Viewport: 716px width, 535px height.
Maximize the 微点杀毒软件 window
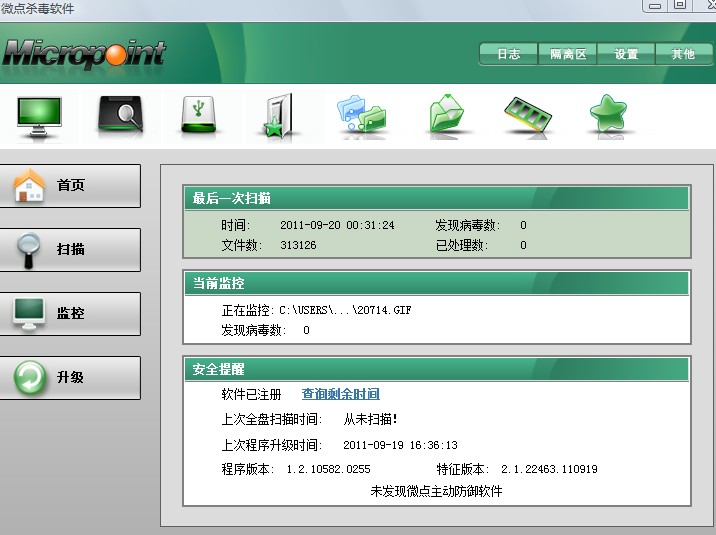click(680, 5)
